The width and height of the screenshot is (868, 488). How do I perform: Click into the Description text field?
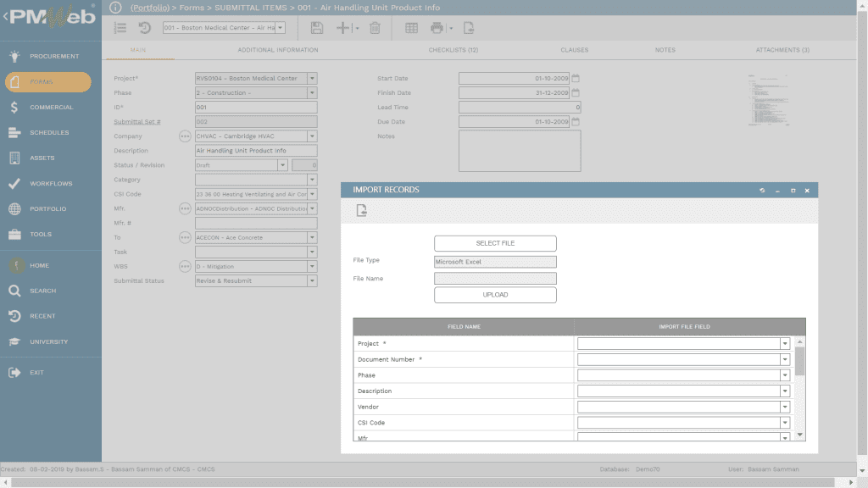256,151
